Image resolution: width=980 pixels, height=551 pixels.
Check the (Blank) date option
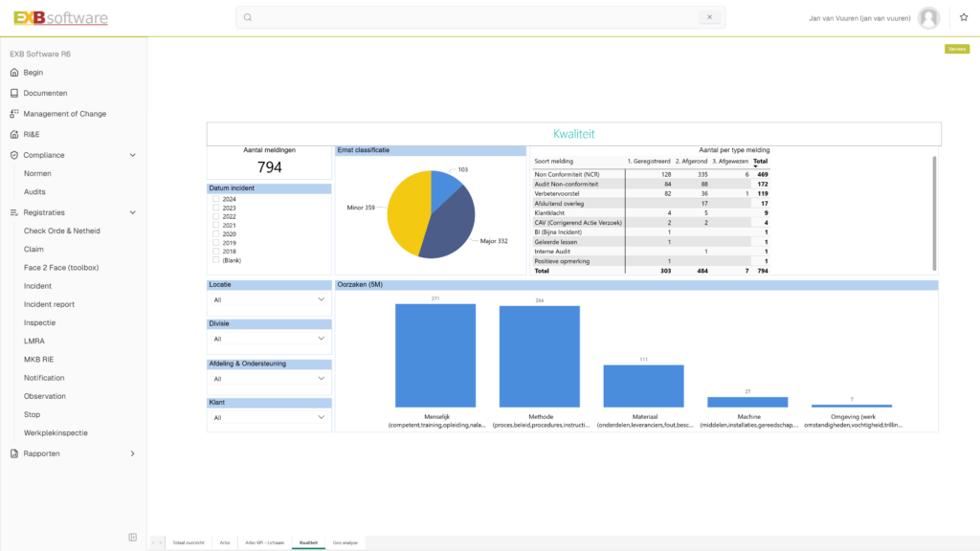(215, 259)
